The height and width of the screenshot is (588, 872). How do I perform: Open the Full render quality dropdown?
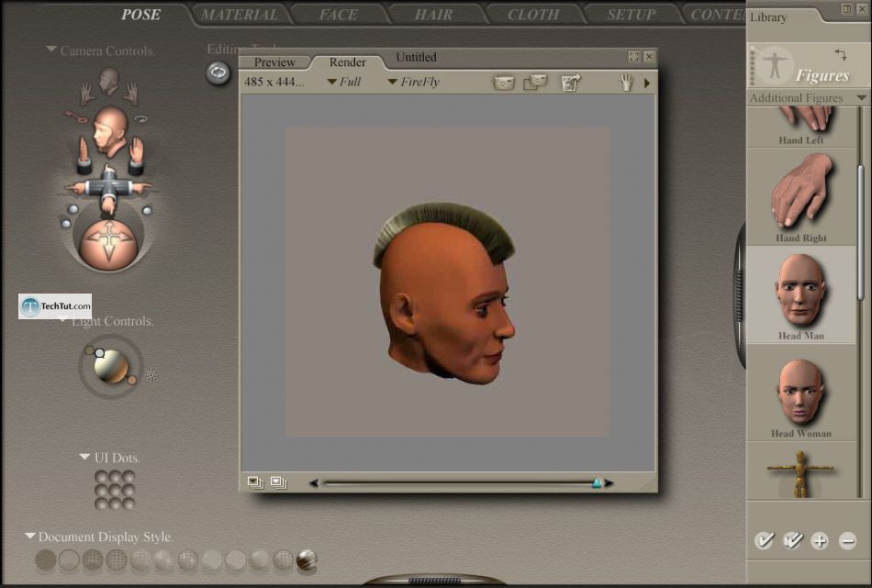click(x=345, y=82)
